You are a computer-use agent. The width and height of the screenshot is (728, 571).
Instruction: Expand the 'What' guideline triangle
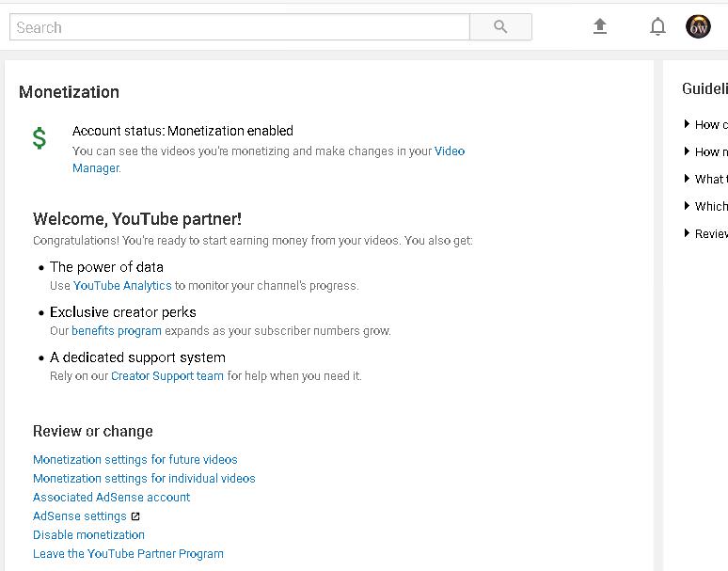point(687,179)
